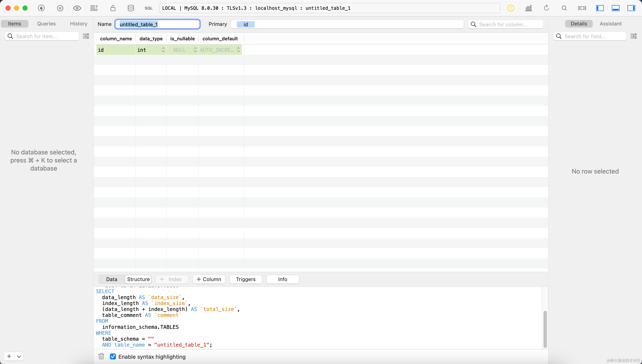642x364 pixels.
Task: Click the + Column button
Action: pyautogui.click(x=209, y=279)
